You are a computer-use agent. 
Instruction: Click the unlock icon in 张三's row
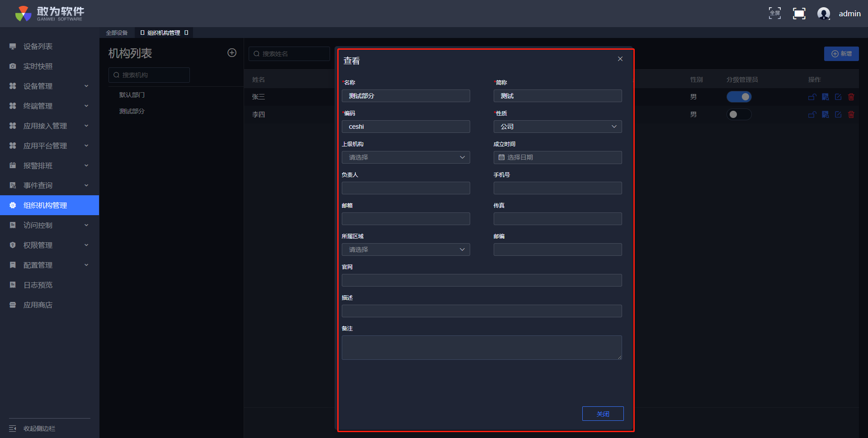pos(812,97)
